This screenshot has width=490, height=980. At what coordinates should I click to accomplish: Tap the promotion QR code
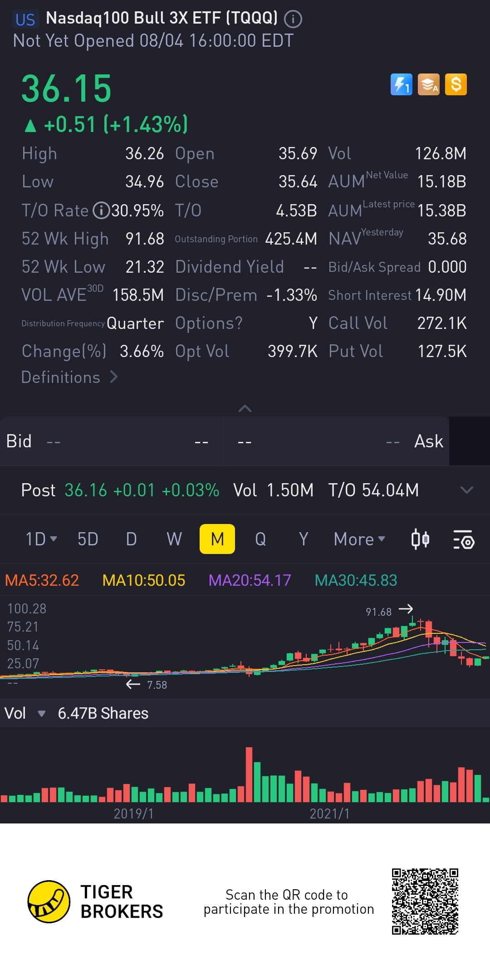[x=425, y=901]
